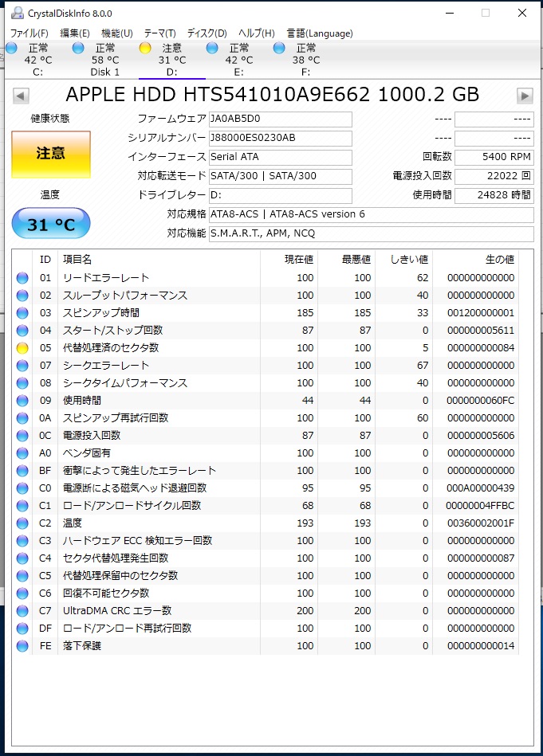Screen dimensions: 543x756
Task: Open the 言語(Language) menu
Action: [x=320, y=33]
